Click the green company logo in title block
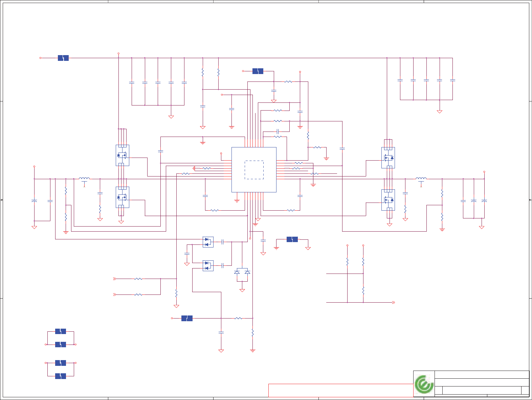Screen dimensions: 532x400 tap(424, 384)
